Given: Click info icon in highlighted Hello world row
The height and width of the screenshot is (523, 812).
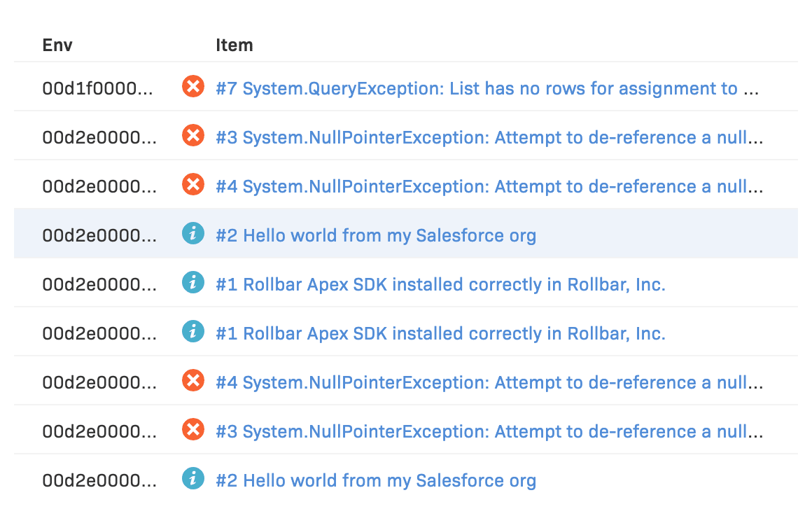Looking at the screenshot, I should pos(192,234).
